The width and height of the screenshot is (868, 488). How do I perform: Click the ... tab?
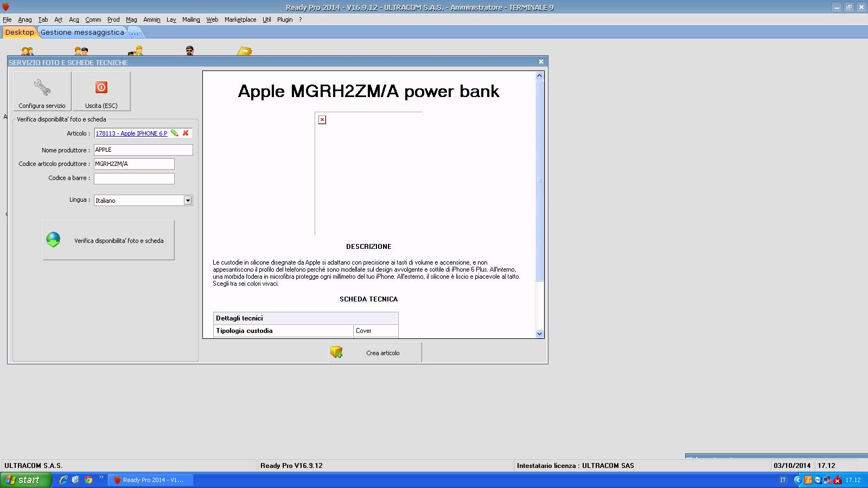[x=135, y=32]
